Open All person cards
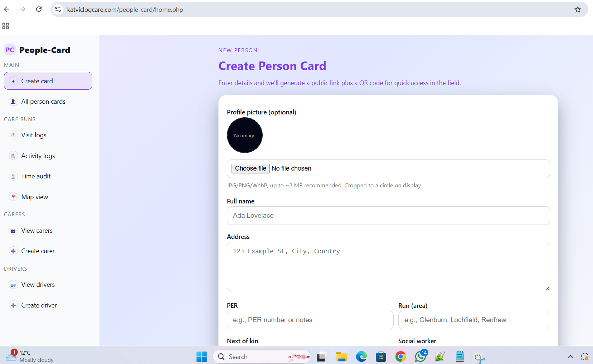This screenshot has height=364, width=593. tap(43, 101)
